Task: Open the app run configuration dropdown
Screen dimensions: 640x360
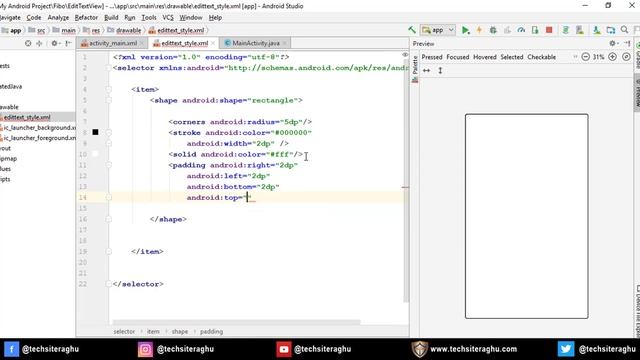Action: pyautogui.click(x=438, y=30)
